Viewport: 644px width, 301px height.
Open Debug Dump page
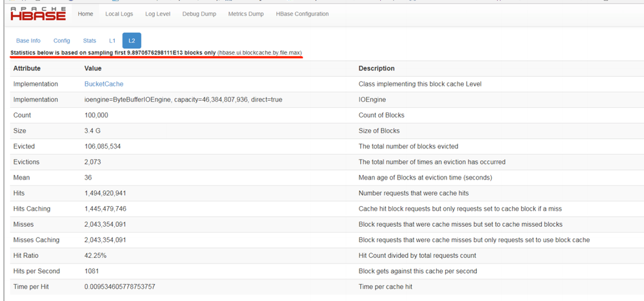click(x=199, y=14)
